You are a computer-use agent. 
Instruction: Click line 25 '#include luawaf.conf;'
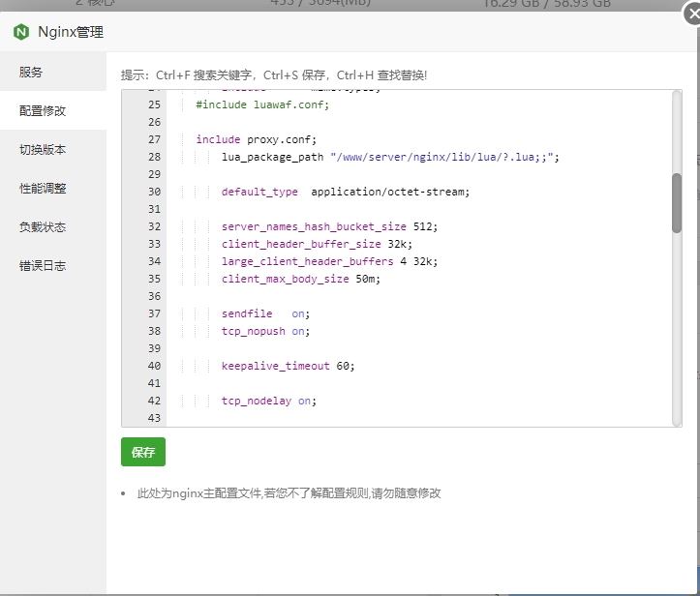pos(262,104)
